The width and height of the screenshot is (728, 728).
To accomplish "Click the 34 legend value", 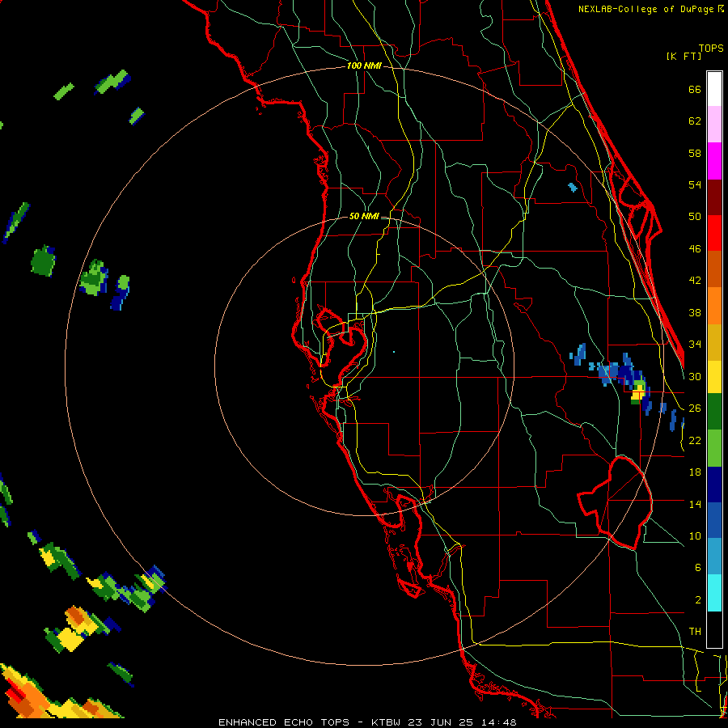I will 695,345.
